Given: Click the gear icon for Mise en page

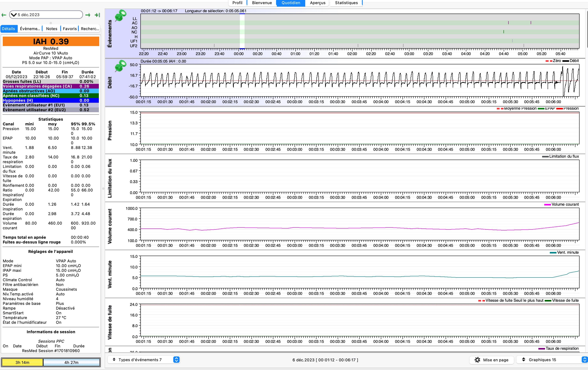Looking at the screenshot, I should click(477, 360).
